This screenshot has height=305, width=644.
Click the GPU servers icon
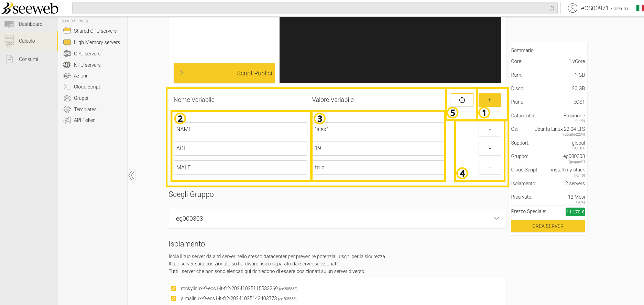67,54
